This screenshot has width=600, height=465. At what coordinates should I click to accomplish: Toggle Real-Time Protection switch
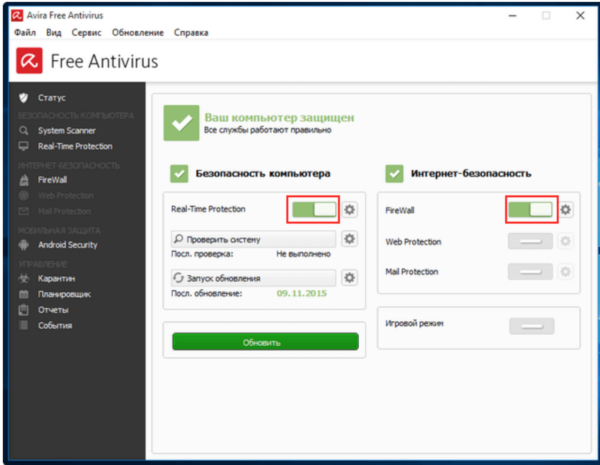click(x=314, y=209)
